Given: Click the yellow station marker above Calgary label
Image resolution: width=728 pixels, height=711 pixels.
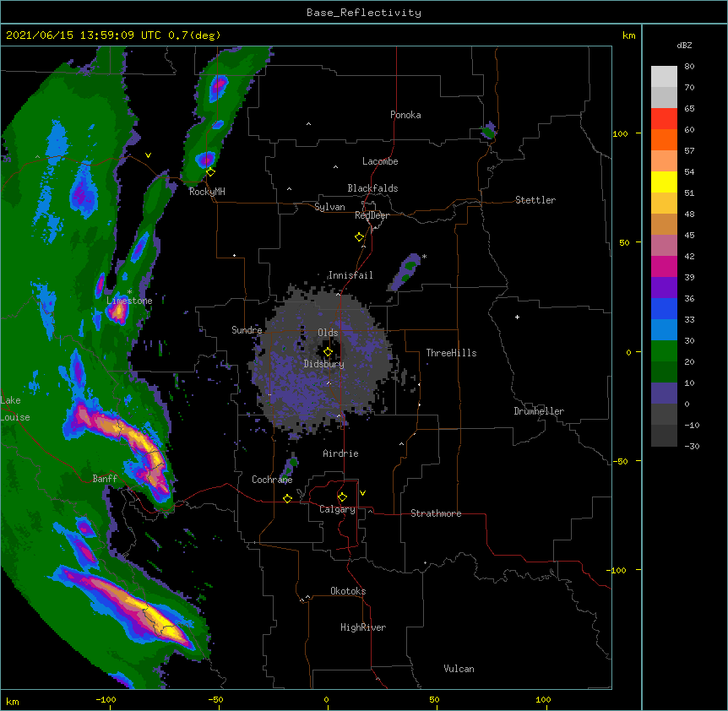Looking at the screenshot, I should pyautogui.click(x=342, y=497).
